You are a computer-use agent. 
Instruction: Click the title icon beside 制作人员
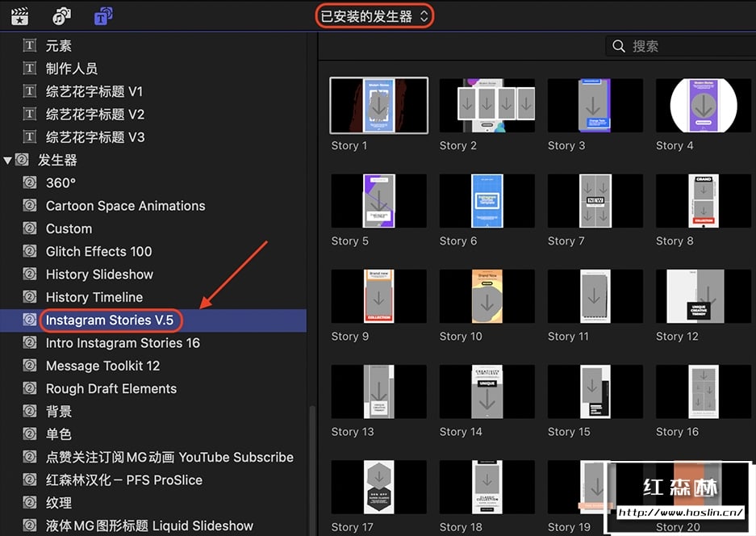[29, 69]
